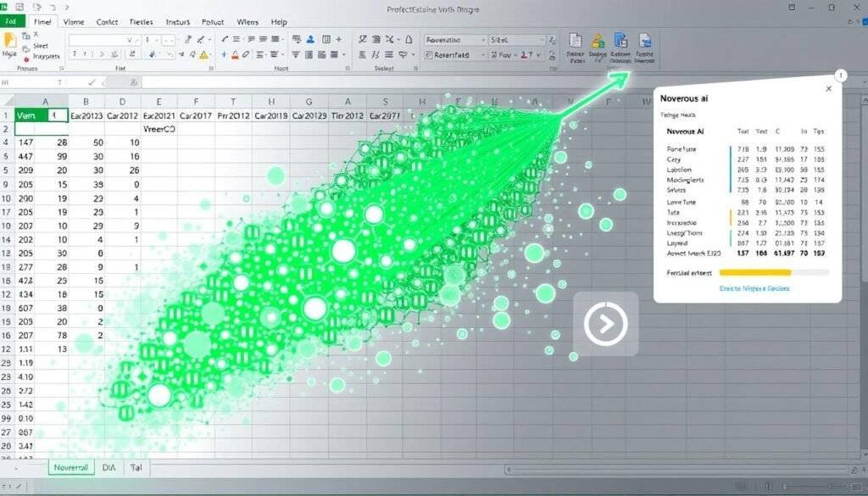Click the Fosine document ribbon icon

click(644, 41)
